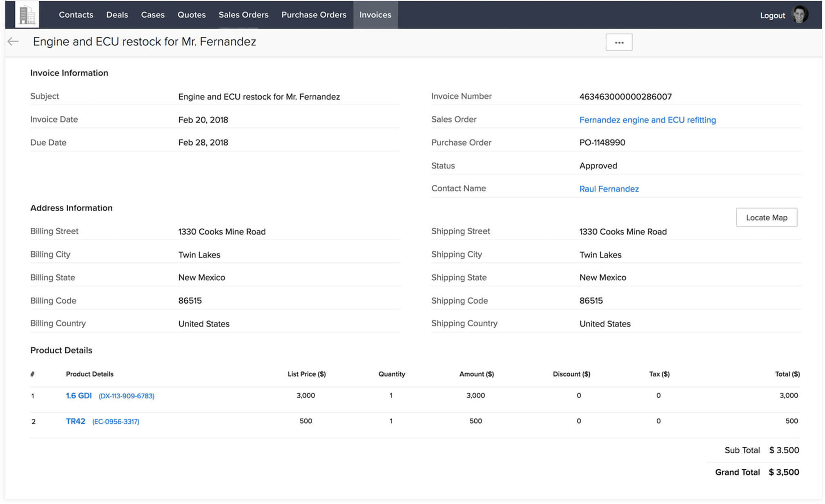Screen dimensions: 825x504
Task: Go to the Quotes tab
Action: tap(192, 15)
